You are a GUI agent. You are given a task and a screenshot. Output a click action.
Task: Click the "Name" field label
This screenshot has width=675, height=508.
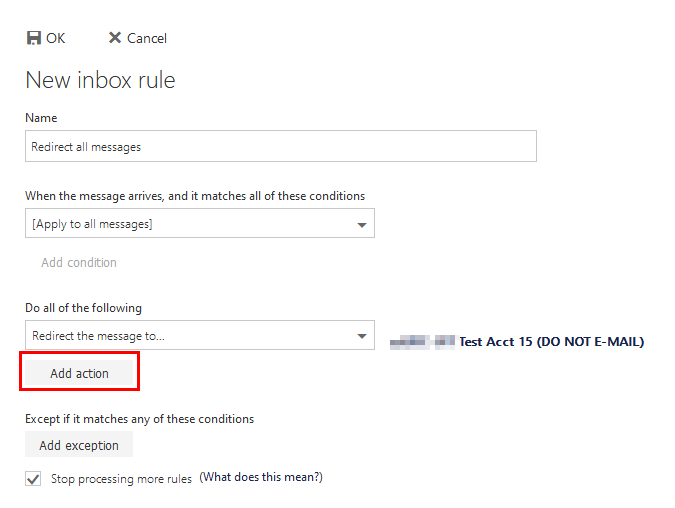click(x=41, y=118)
